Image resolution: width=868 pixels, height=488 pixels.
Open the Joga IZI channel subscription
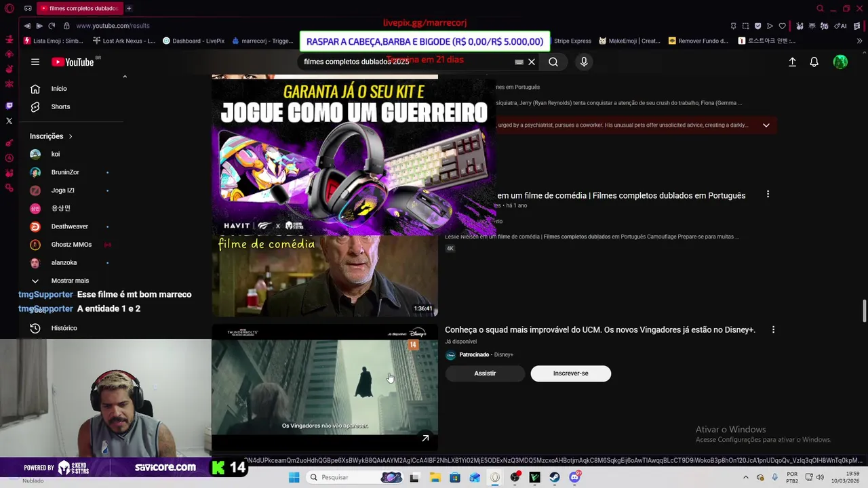(71, 190)
